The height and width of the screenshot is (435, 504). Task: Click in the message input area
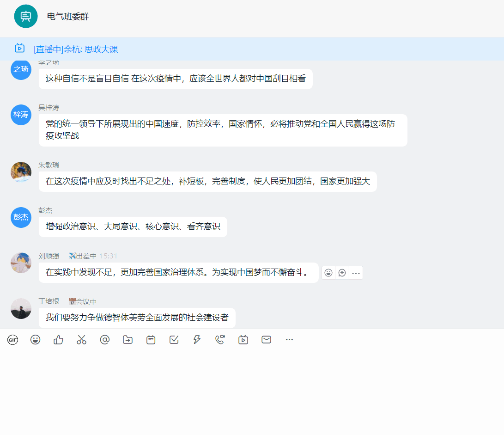coord(252,388)
